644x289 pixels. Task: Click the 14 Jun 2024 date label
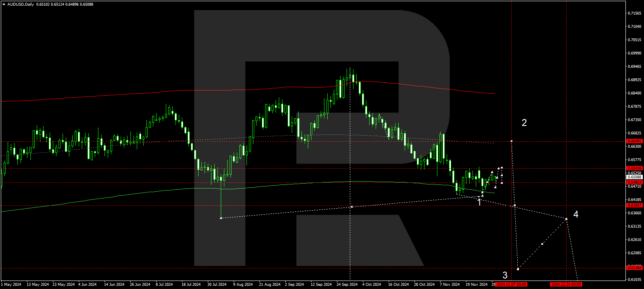114,285
